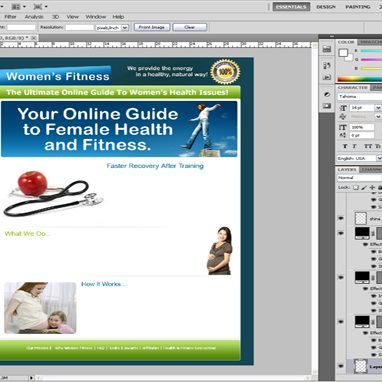Click the Front Image button

152,27
